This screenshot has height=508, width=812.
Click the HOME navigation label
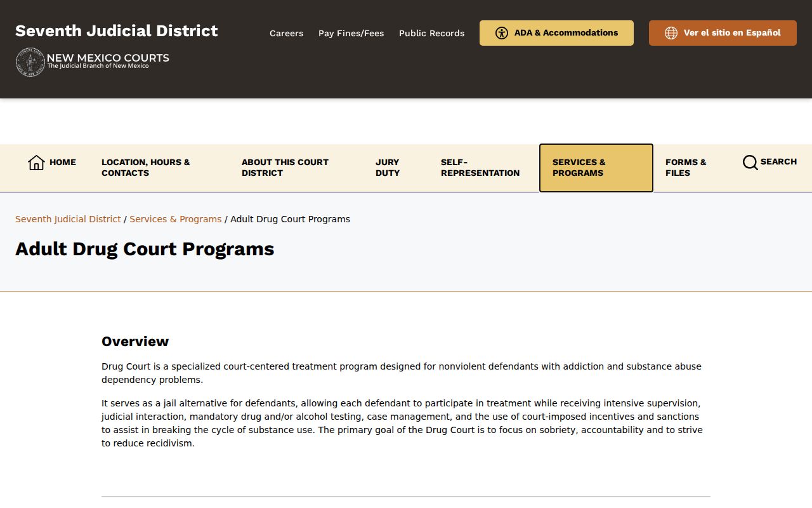(x=63, y=163)
